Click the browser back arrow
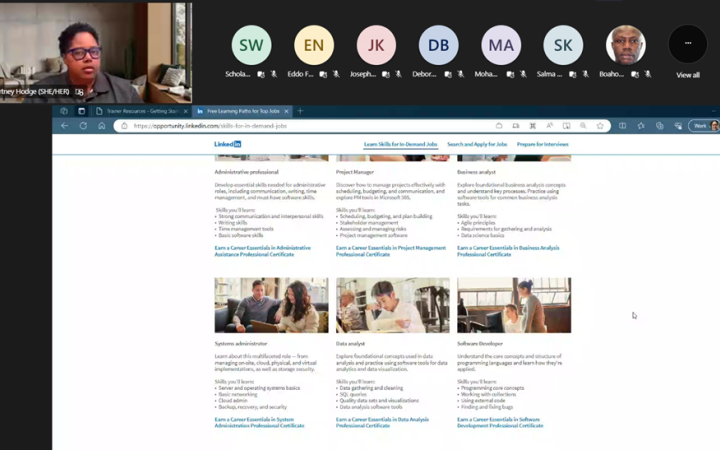The image size is (720, 450). (65, 126)
